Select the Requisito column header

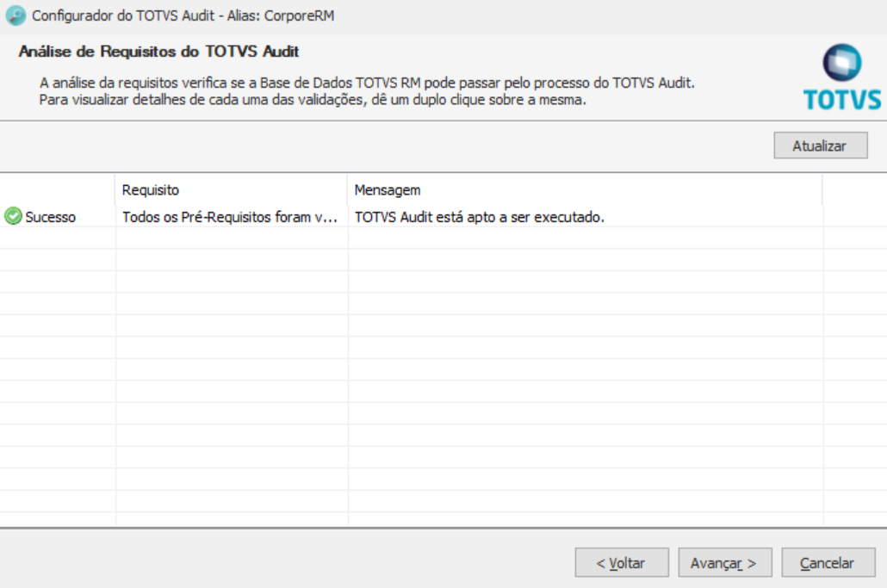232,190
